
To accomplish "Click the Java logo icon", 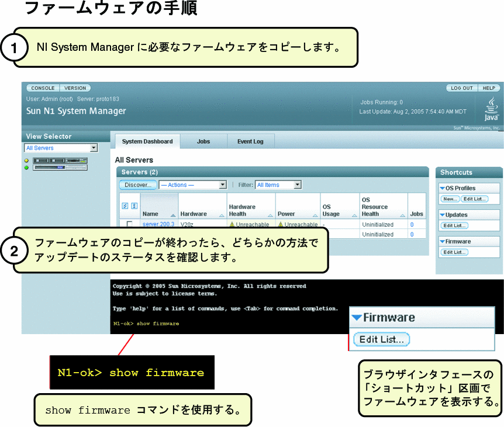I will pyautogui.click(x=492, y=109).
